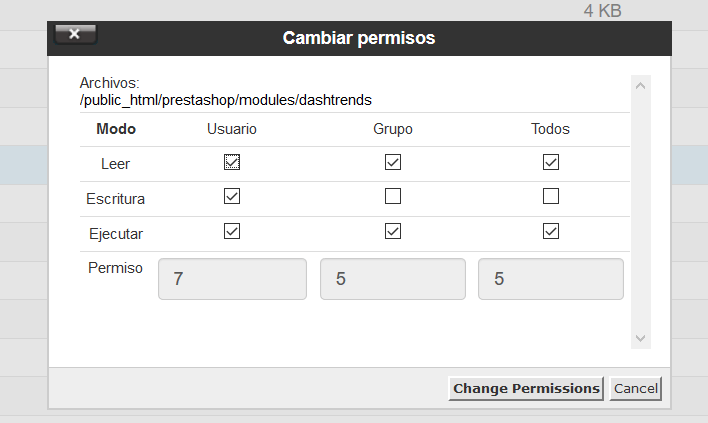Enable Escritura permission for Grupo
The height and width of the screenshot is (423, 708).
[x=393, y=196]
